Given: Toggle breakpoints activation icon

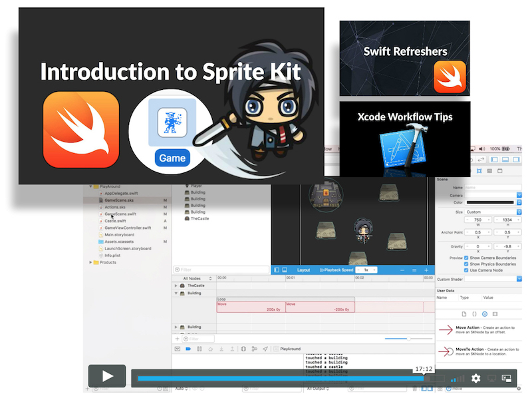Looking at the screenshot, I should point(188,349).
